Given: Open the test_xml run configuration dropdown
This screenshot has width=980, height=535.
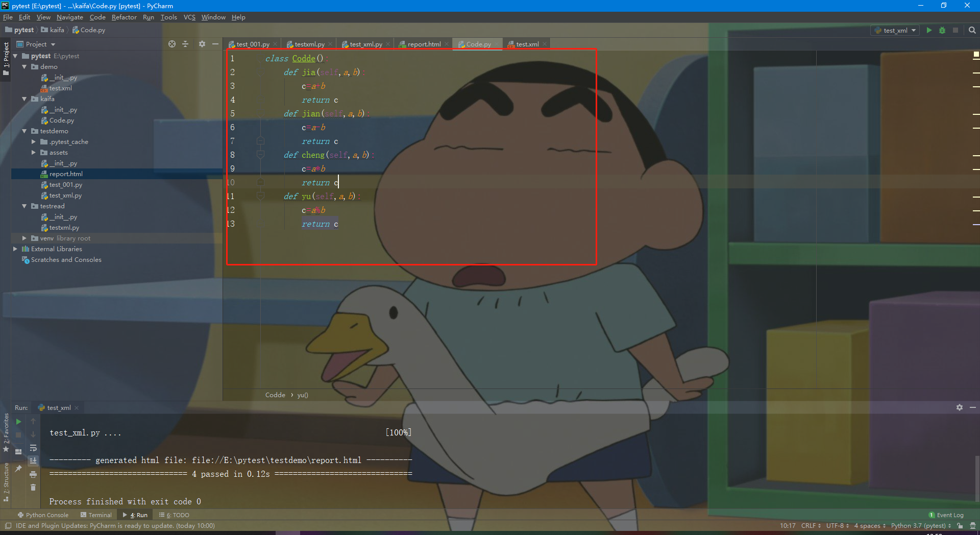Looking at the screenshot, I should pos(895,30).
